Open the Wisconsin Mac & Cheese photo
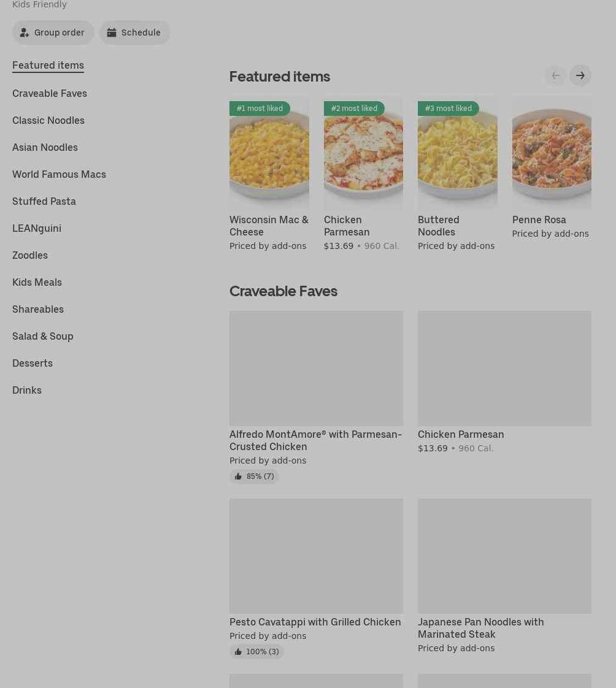This screenshot has width=616, height=688. [x=269, y=153]
